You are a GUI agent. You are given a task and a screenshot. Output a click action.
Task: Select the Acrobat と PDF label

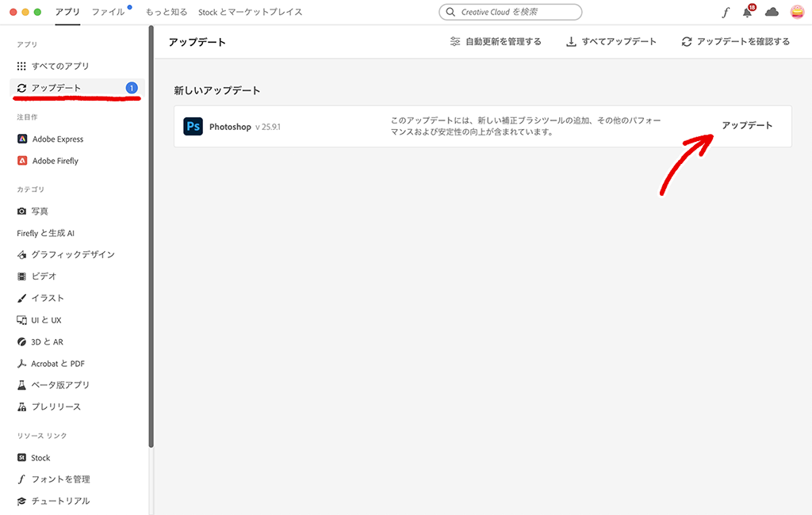(57, 364)
